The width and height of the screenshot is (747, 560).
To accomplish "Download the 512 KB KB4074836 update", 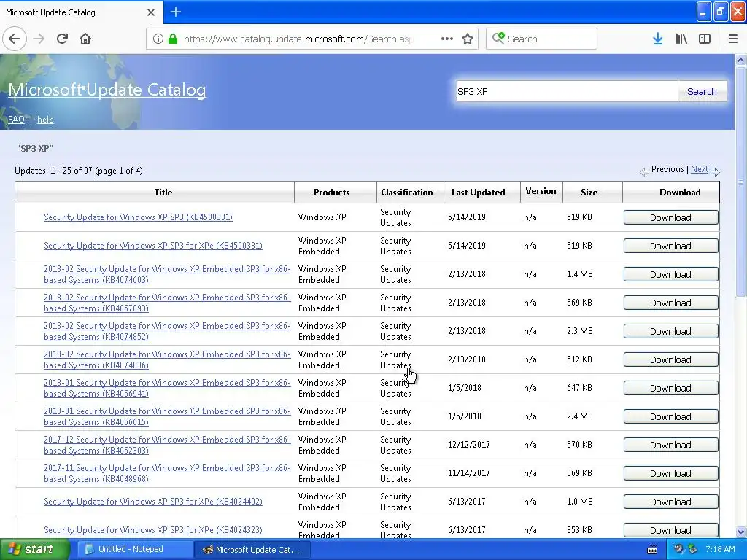I will point(671,359).
